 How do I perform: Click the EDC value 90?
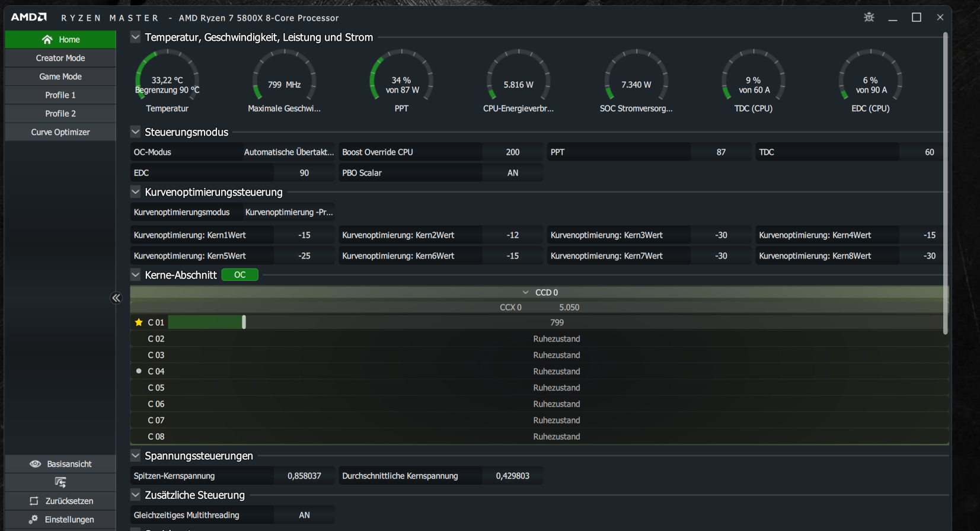[304, 173]
